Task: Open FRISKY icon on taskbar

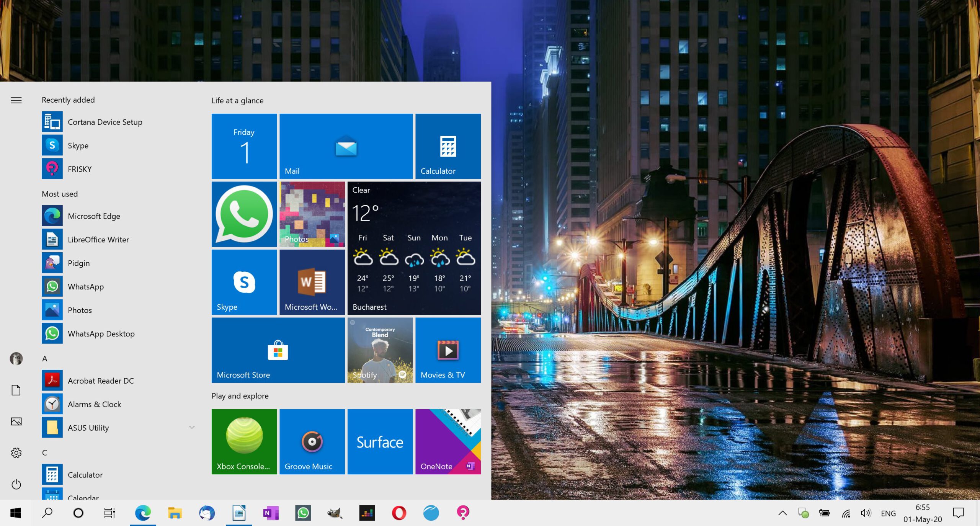Action: pos(463,513)
